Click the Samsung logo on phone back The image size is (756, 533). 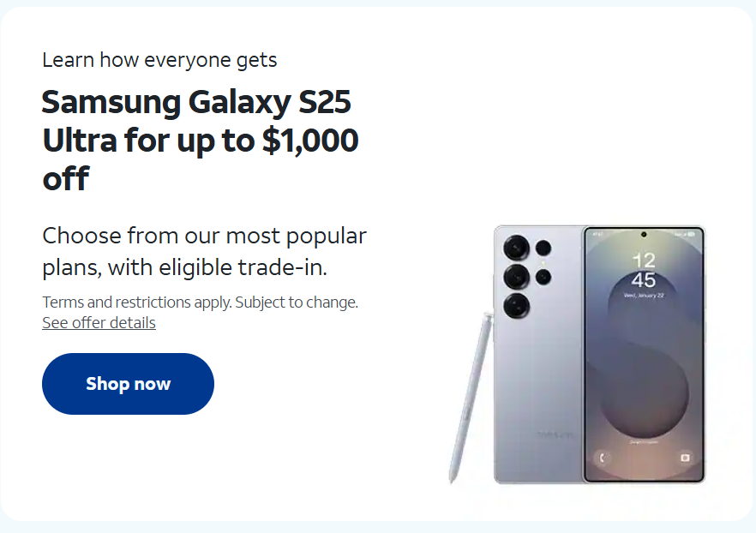555,434
